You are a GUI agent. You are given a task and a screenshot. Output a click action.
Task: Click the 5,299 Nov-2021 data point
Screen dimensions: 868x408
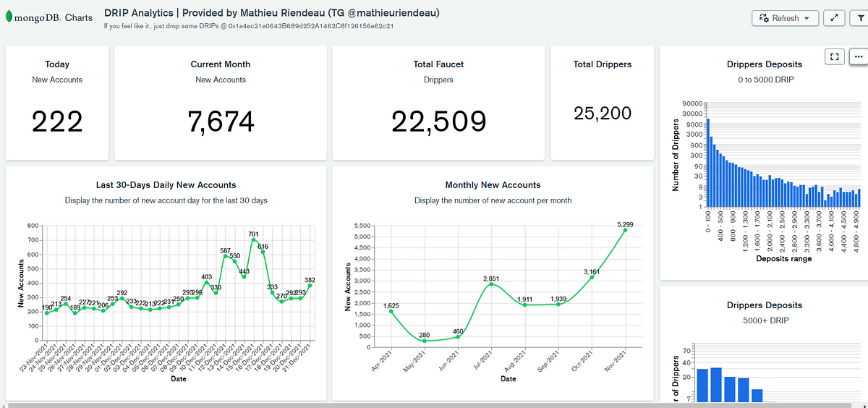pos(625,229)
